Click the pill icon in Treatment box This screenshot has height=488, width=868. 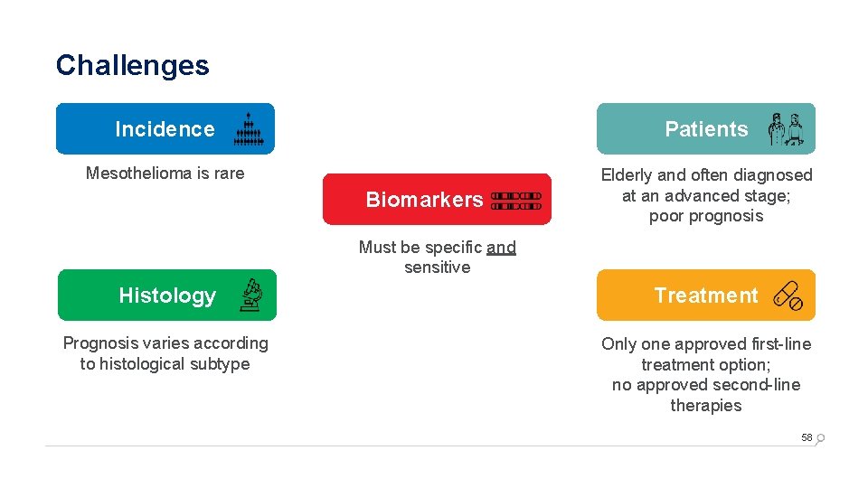(788, 296)
